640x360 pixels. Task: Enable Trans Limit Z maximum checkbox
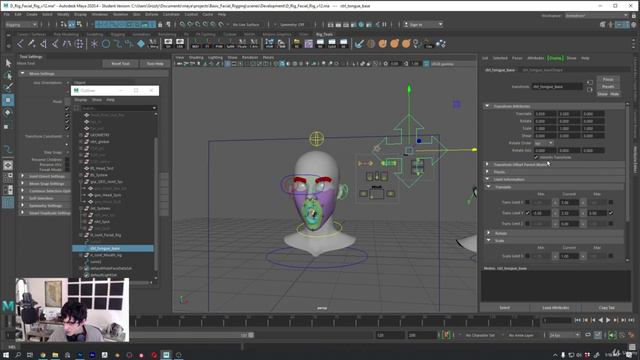coord(611,223)
